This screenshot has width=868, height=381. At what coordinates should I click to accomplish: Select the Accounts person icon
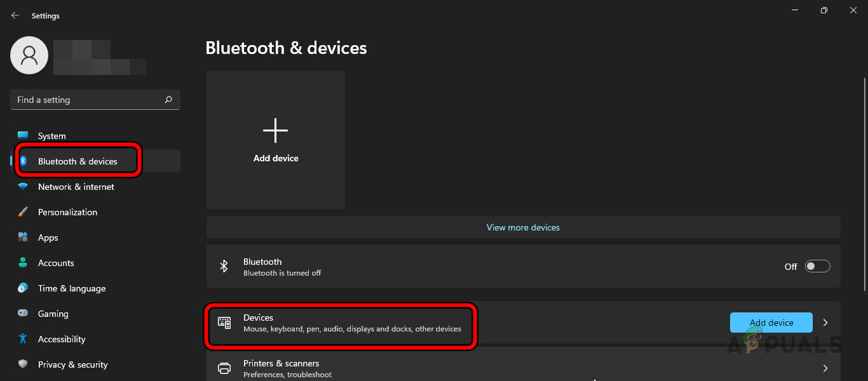click(23, 263)
